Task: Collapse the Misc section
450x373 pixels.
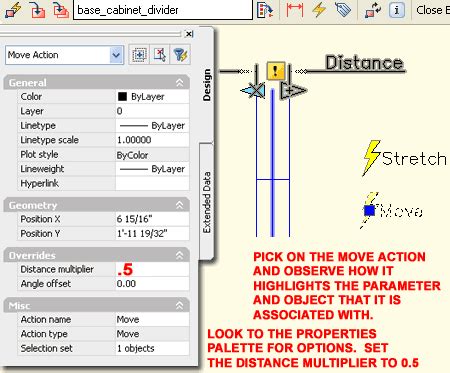Action: (x=179, y=305)
